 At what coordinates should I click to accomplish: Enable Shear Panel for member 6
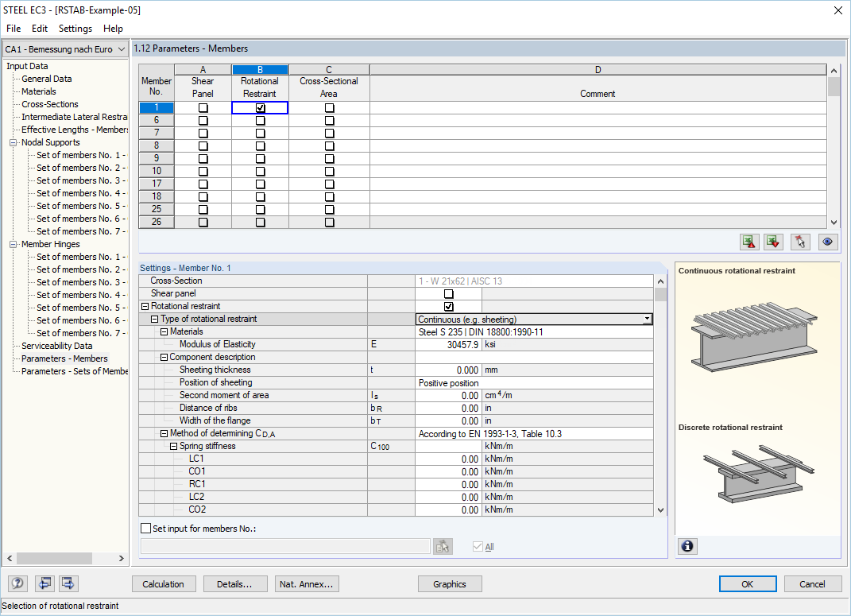tap(203, 119)
